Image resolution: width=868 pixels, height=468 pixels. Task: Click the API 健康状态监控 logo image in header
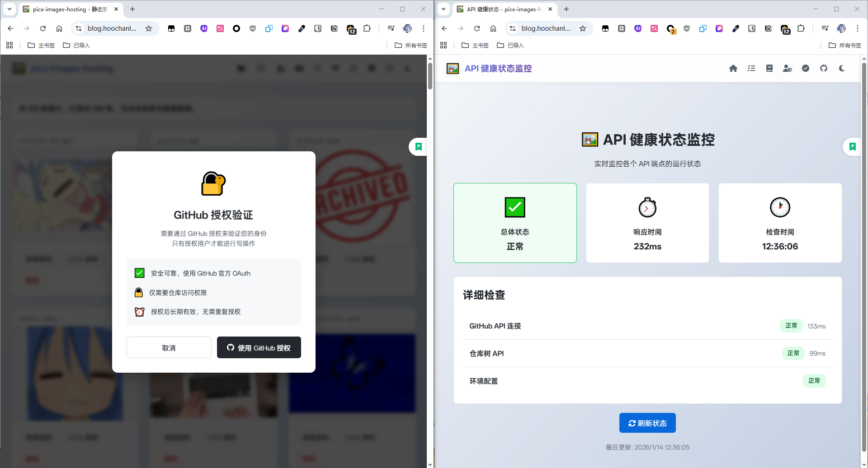click(x=453, y=68)
